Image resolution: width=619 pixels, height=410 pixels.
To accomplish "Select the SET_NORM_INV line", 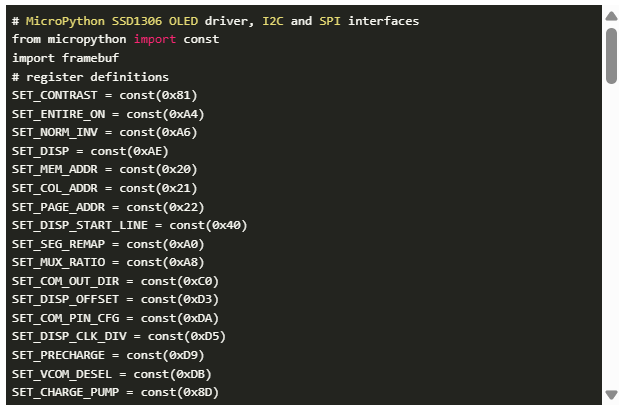I will 105,132.
